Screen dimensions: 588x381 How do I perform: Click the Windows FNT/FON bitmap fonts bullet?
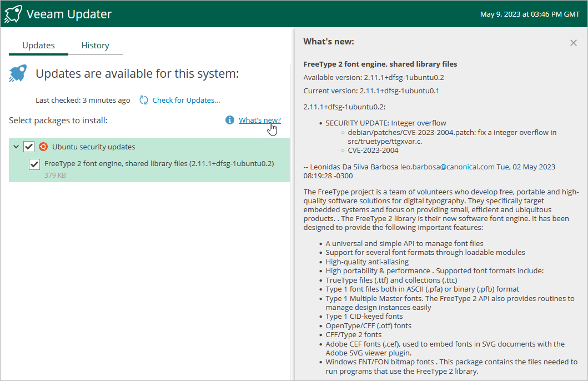click(x=451, y=367)
